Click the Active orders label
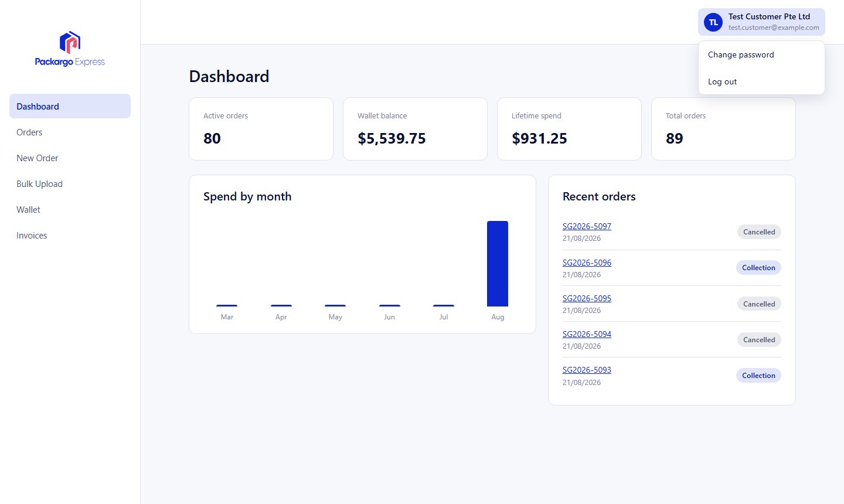 tap(226, 116)
